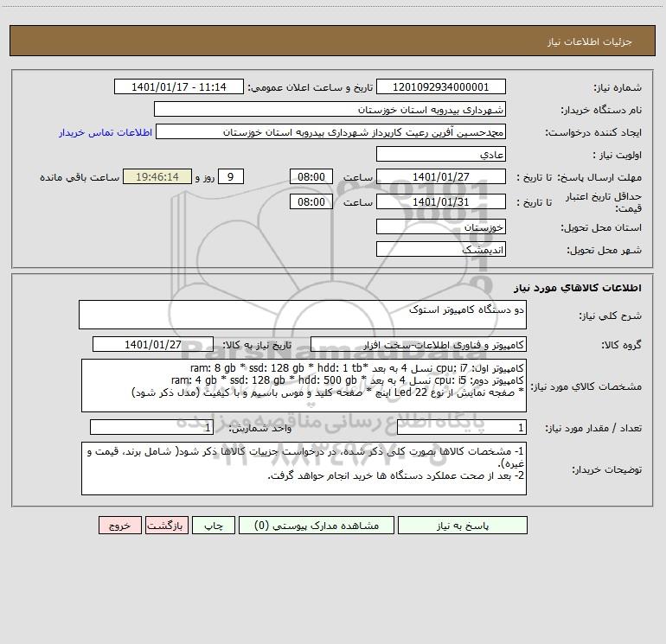The image size is (666, 644).
Task: Click the label شماره نیاز
Action: click(x=618, y=87)
